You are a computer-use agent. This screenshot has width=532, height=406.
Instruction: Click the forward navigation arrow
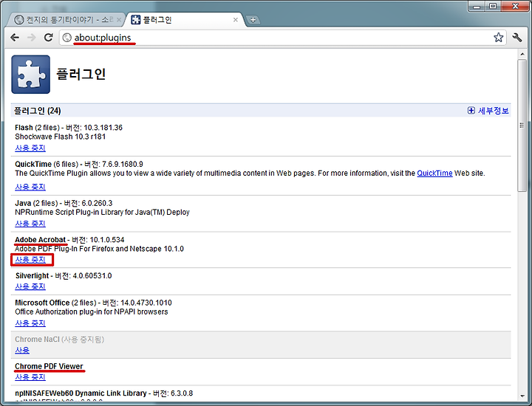coord(31,38)
